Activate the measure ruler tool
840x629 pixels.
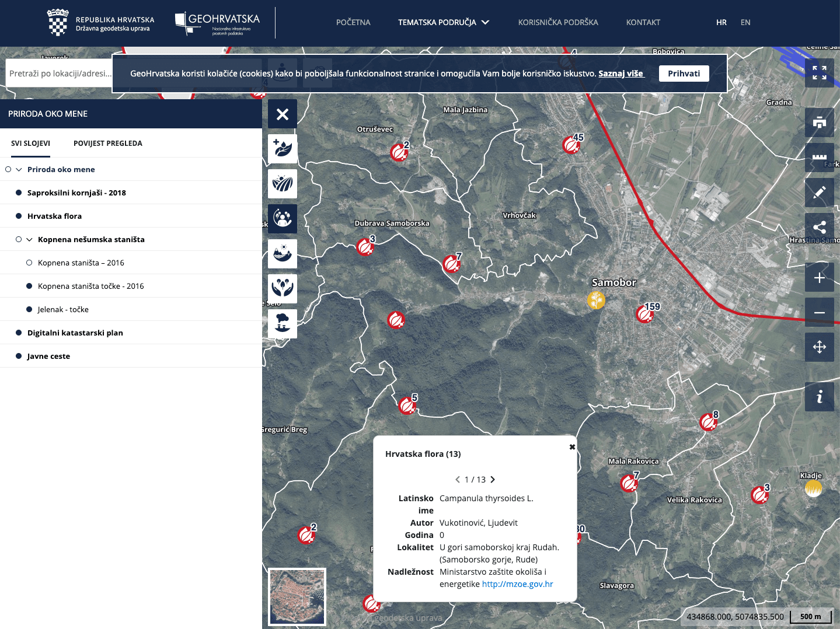click(820, 158)
